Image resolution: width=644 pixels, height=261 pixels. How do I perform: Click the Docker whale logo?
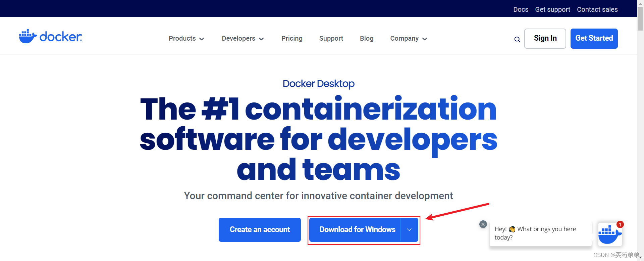(50, 36)
